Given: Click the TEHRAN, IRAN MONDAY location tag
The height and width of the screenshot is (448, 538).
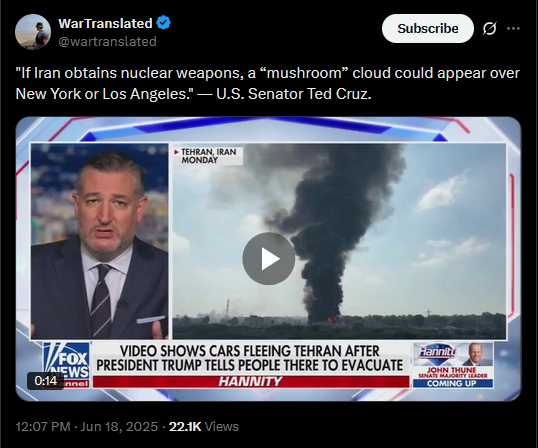Looking at the screenshot, I should (x=208, y=156).
